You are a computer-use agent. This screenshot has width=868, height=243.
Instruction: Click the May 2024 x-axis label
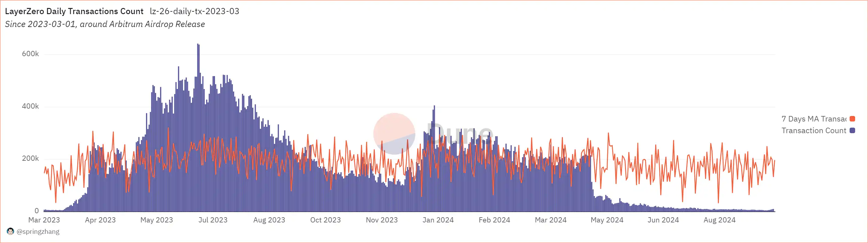[606, 220]
